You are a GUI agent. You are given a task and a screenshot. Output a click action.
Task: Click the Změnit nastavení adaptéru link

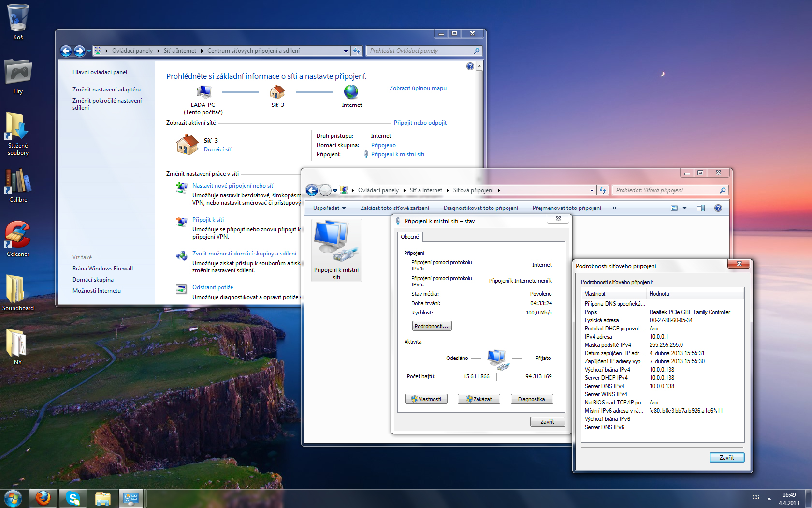[106, 90]
